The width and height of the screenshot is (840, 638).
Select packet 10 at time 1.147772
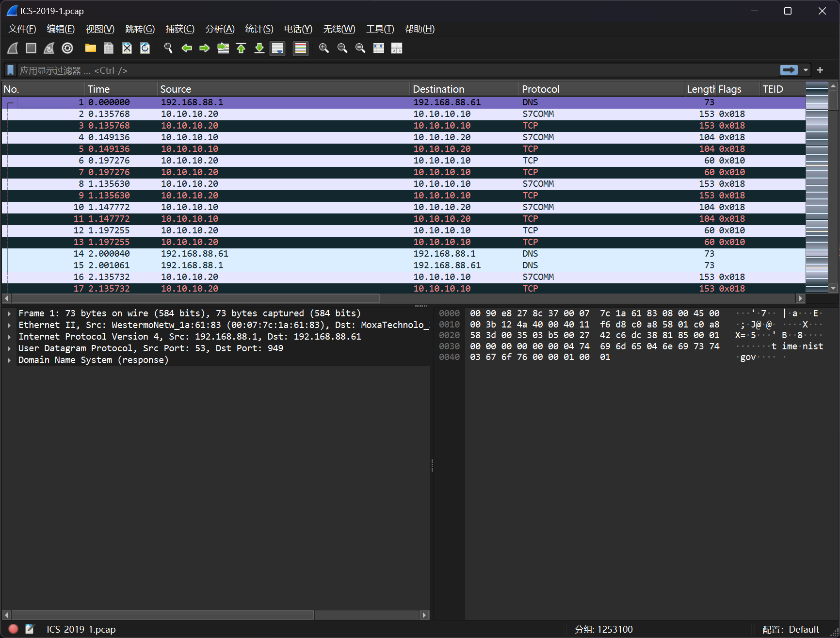pos(404,207)
